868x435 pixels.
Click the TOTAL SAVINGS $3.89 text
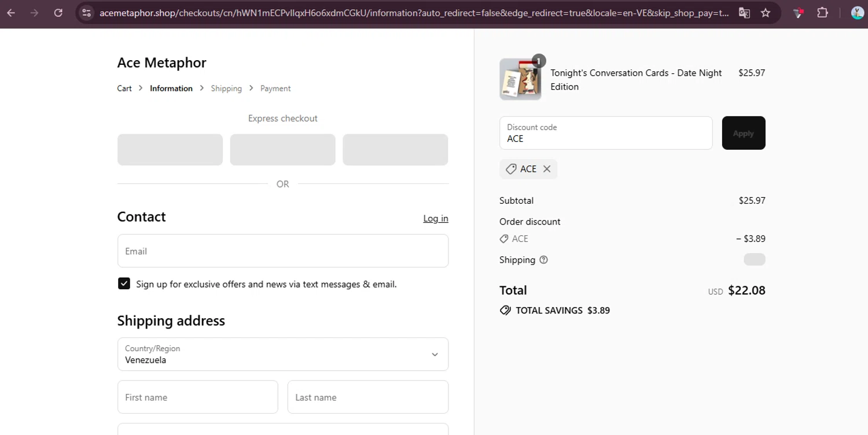pyautogui.click(x=562, y=310)
